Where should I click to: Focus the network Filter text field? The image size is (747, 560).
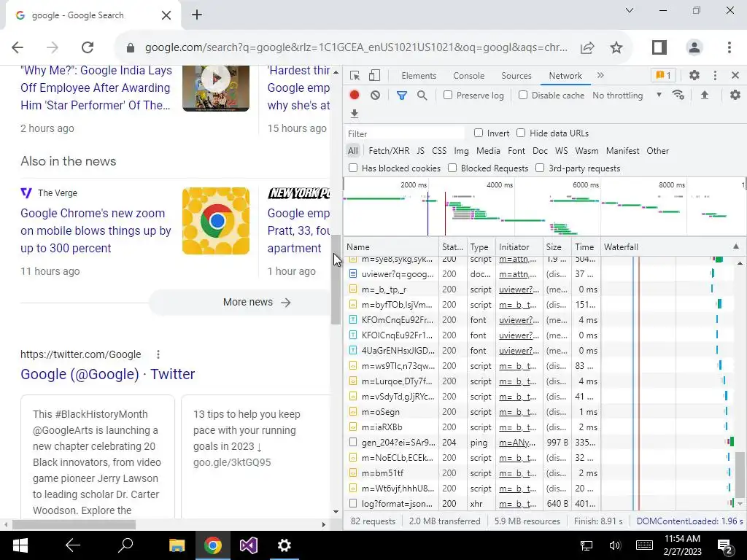[x=404, y=133]
